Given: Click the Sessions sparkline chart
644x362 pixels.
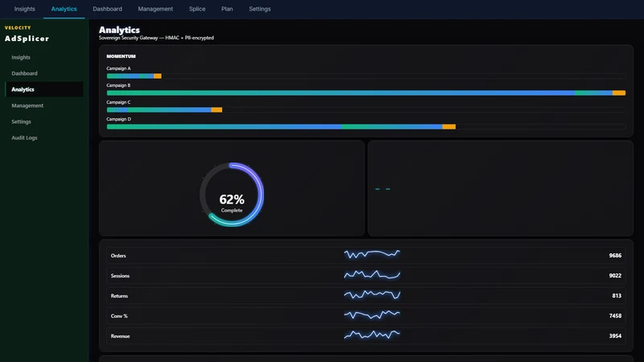Looking at the screenshot, I should click(x=372, y=274).
